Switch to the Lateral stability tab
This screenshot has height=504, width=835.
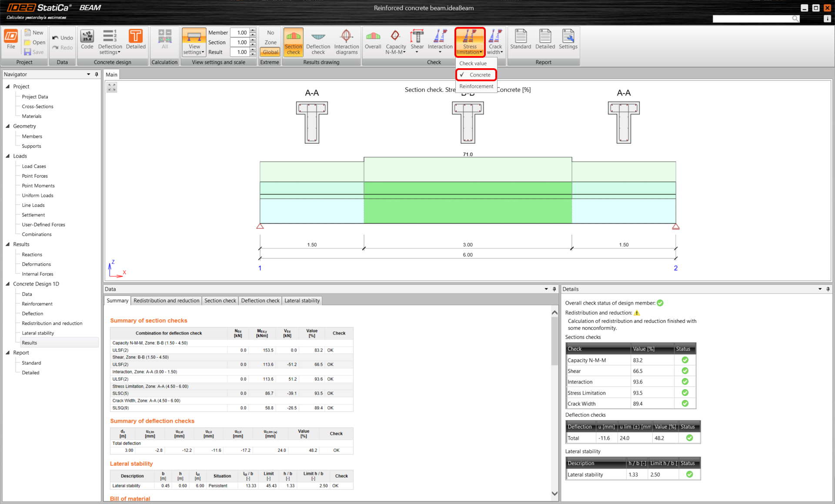302,301
